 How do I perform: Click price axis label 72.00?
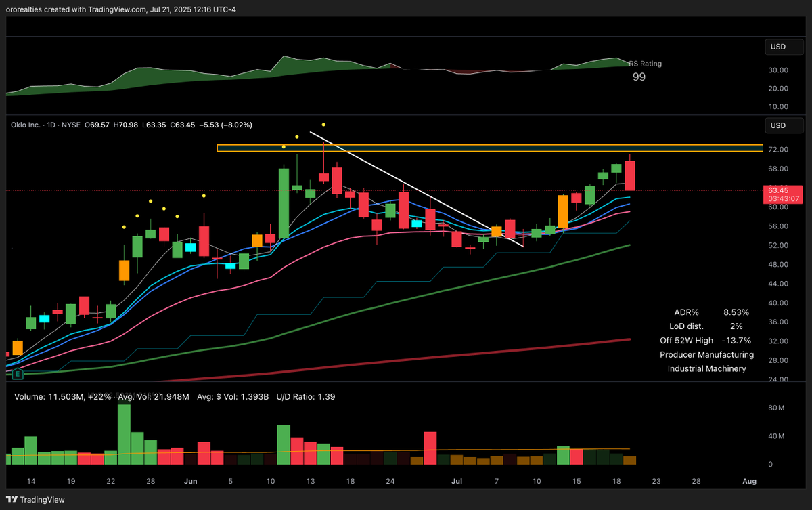(x=778, y=149)
